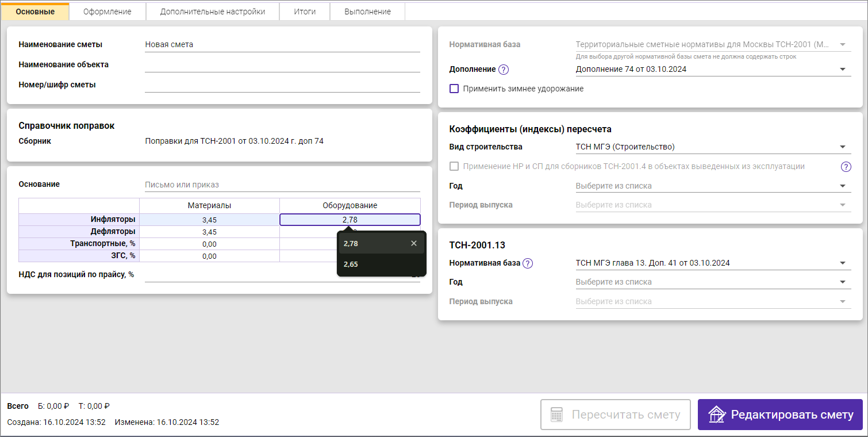The image size is (868, 437).
Task: Expand the Дополнение 74 dropdown
Action: tap(843, 70)
